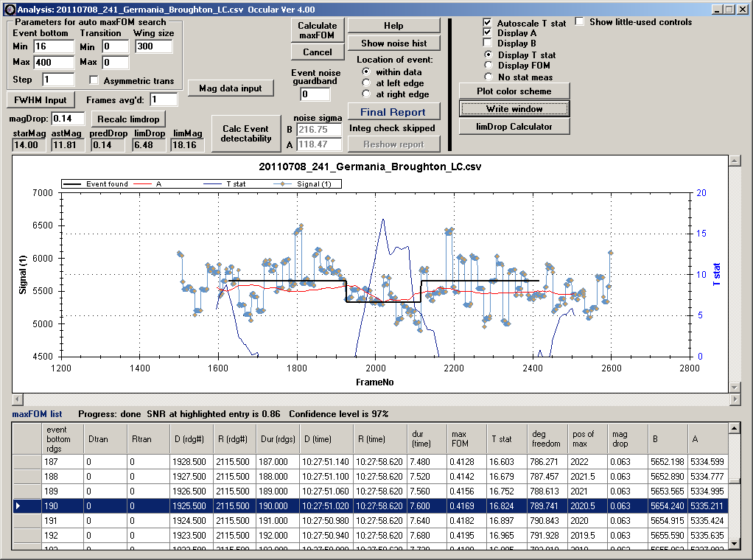Click the Dur (rdgs) column header

pyautogui.click(x=278, y=439)
